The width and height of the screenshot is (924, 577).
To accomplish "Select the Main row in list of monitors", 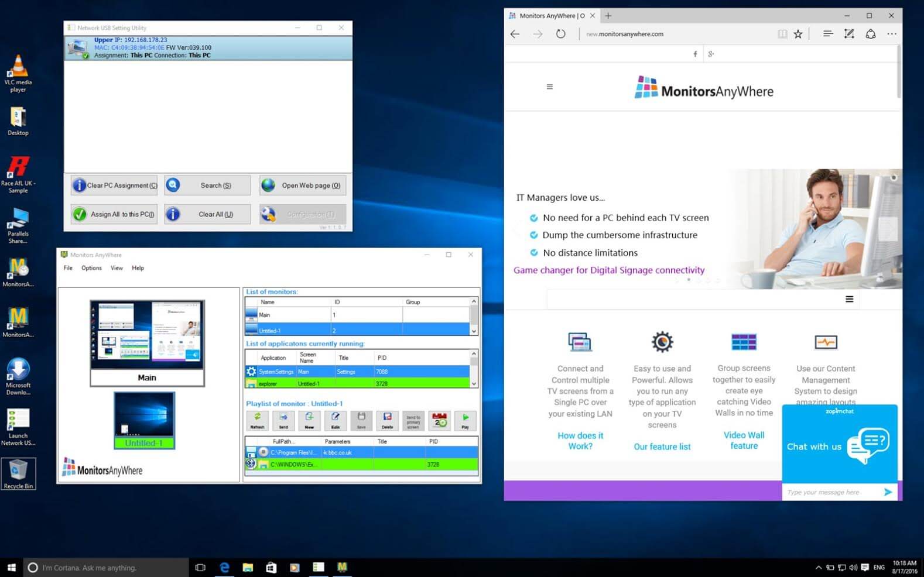I will tap(357, 315).
